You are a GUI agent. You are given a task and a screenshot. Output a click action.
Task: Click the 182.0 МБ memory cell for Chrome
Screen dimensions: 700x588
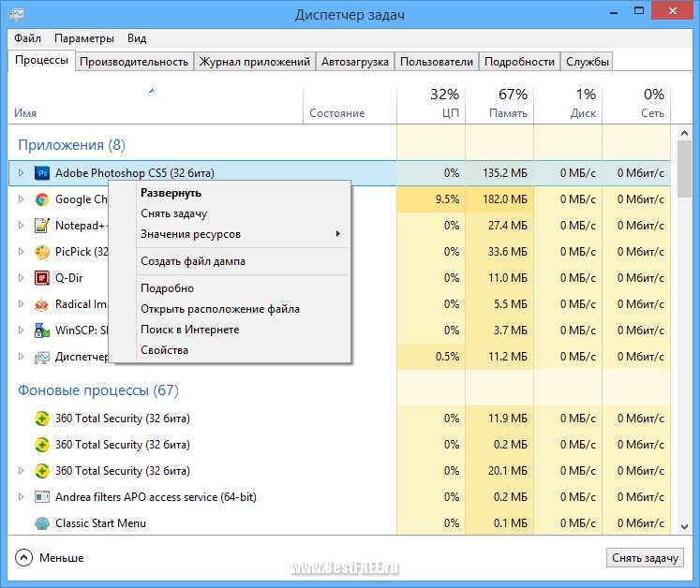point(499,199)
